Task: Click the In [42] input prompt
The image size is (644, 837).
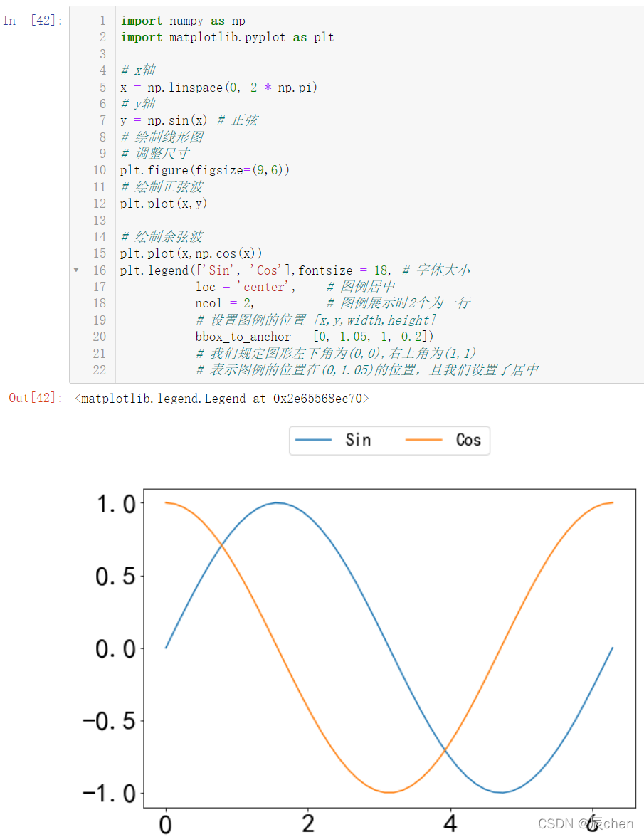Action: pyautogui.click(x=33, y=21)
